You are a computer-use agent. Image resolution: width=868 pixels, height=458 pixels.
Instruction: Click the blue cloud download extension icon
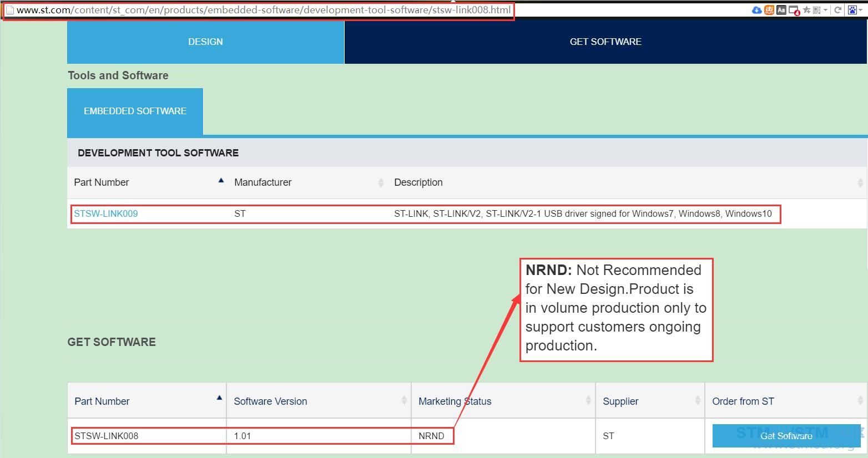coord(757,10)
